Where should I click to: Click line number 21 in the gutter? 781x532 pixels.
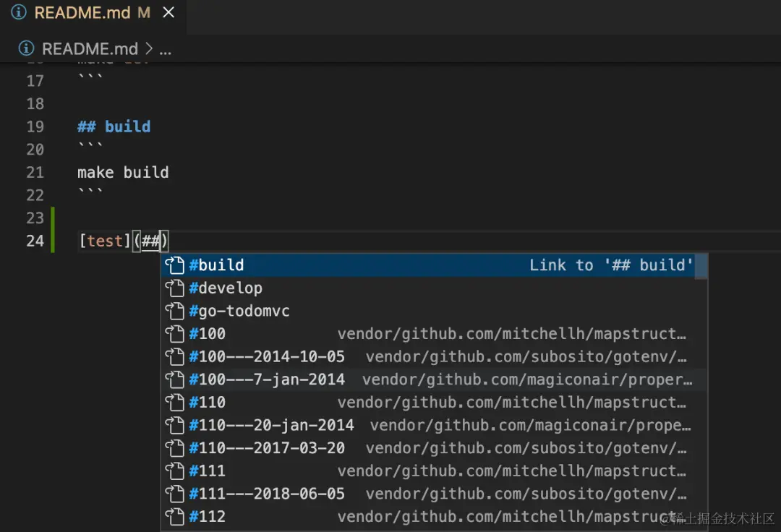[35, 173]
